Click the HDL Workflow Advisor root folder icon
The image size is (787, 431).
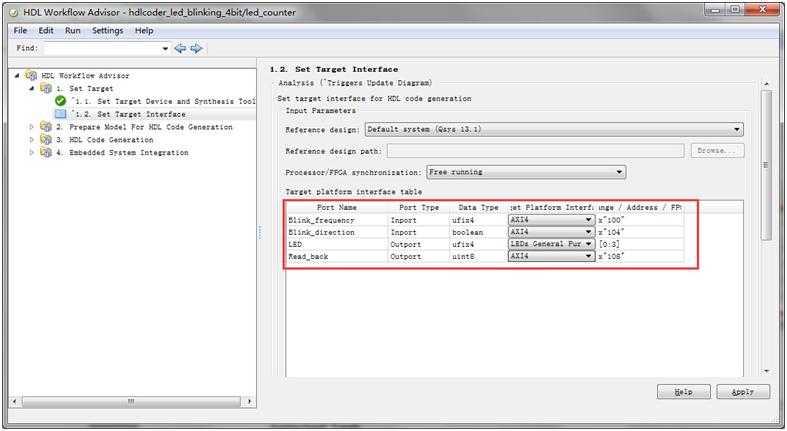pyautogui.click(x=31, y=75)
